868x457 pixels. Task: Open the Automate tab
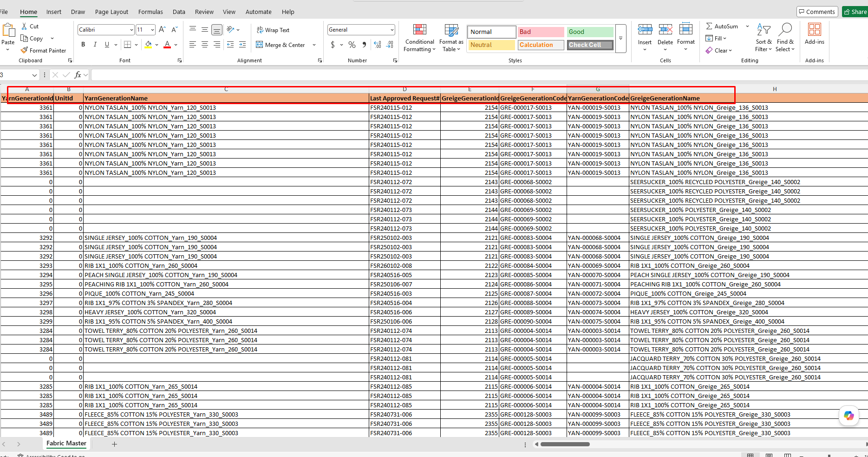point(259,12)
